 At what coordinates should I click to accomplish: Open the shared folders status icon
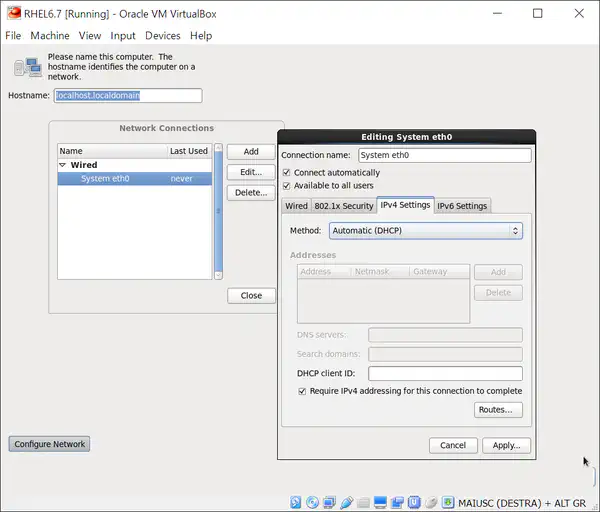point(363,502)
